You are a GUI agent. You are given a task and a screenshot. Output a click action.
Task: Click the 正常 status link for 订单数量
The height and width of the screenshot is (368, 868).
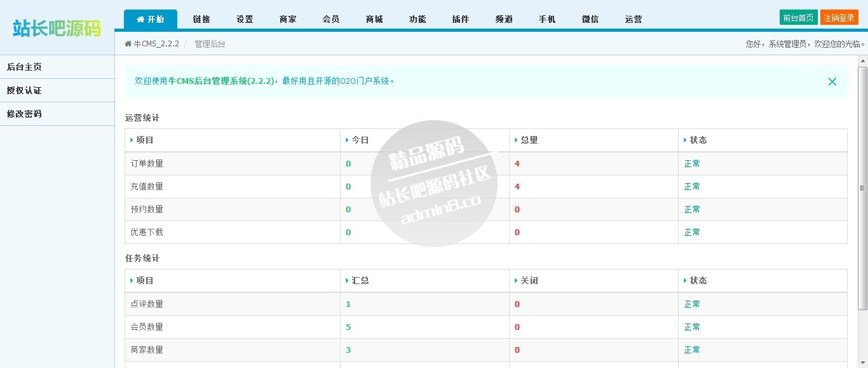[692, 163]
